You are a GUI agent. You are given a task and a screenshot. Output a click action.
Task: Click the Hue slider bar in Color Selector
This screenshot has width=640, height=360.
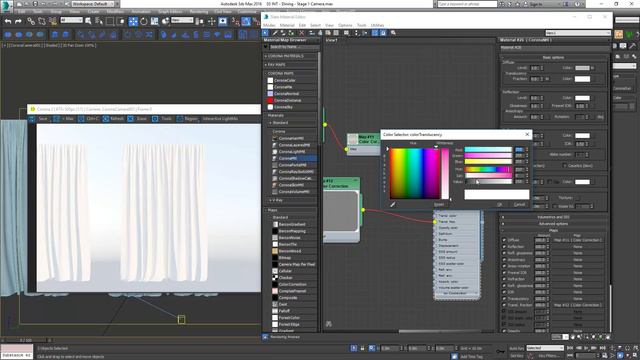488,169
